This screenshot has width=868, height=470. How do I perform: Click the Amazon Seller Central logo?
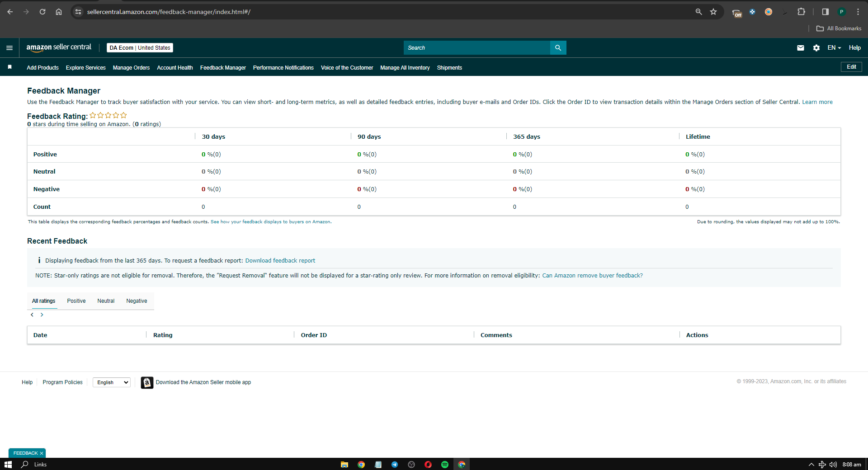tap(59, 47)
